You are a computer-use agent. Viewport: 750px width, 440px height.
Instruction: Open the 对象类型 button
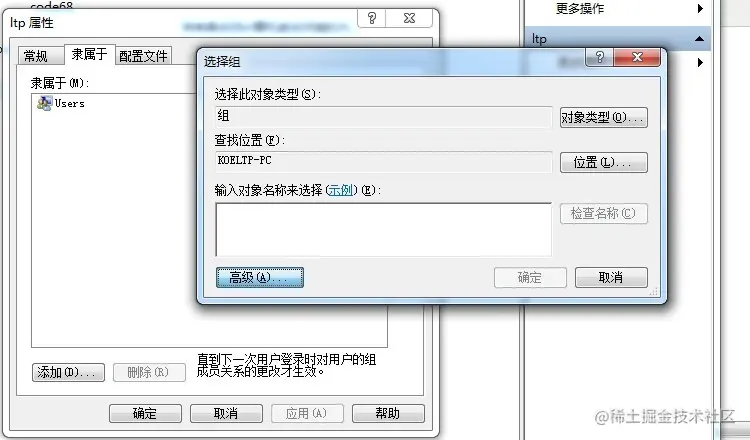coord(604,117)
